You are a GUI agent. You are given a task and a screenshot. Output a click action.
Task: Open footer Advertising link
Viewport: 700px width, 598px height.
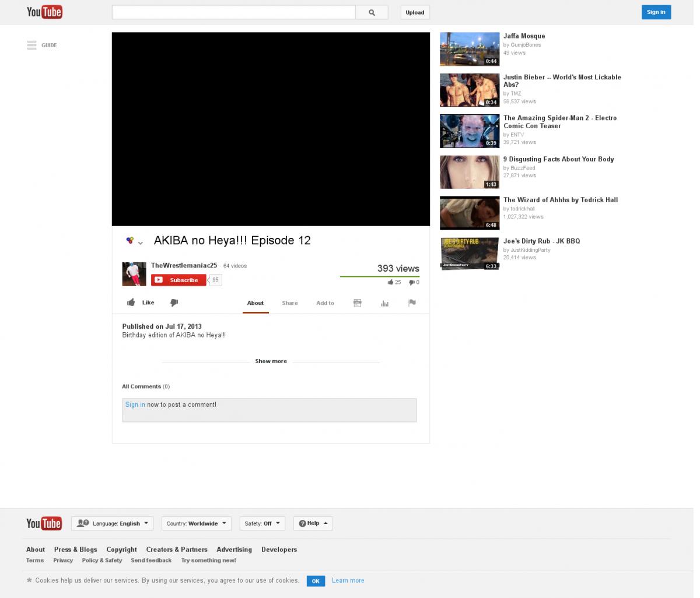point(234,550)
